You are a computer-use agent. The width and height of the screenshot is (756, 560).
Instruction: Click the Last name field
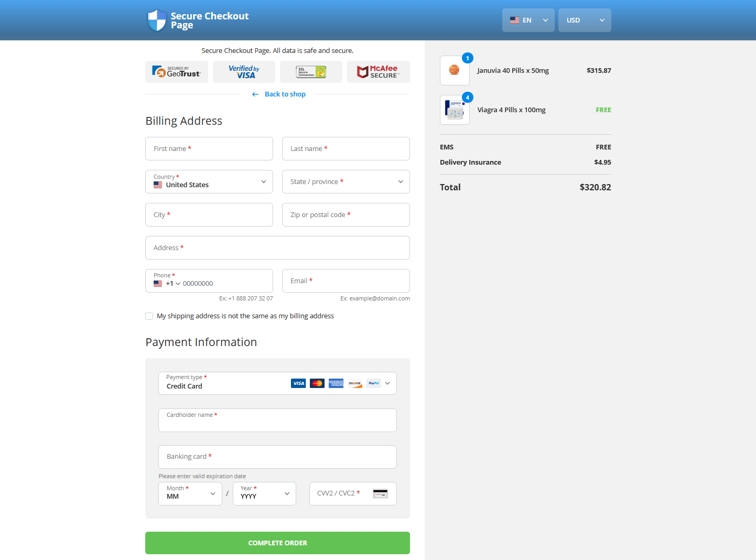pos(346,149)
